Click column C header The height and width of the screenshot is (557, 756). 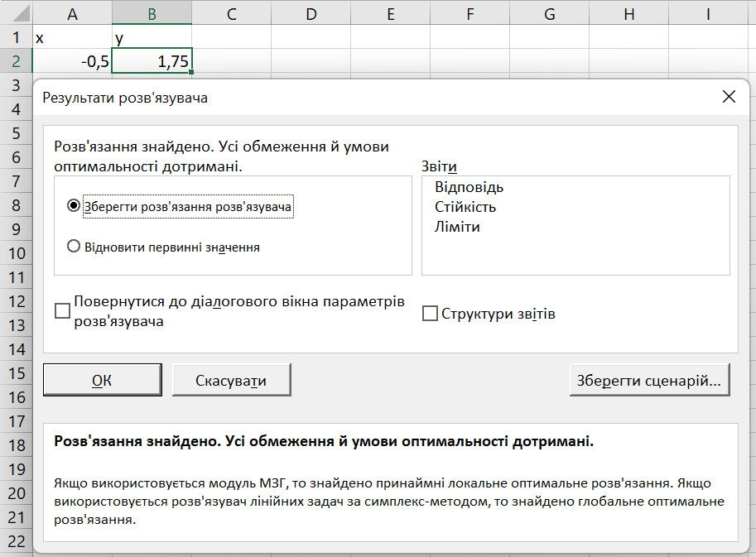[x=231, y=12]
